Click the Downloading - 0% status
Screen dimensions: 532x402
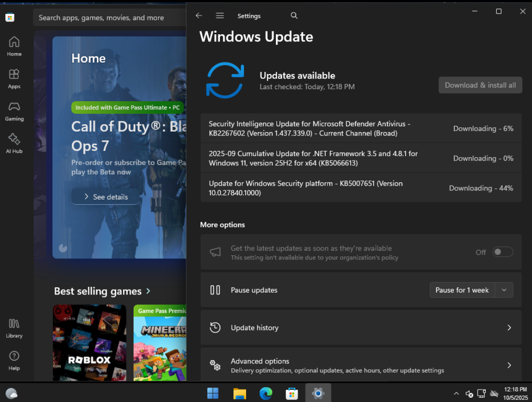point(483,158)
